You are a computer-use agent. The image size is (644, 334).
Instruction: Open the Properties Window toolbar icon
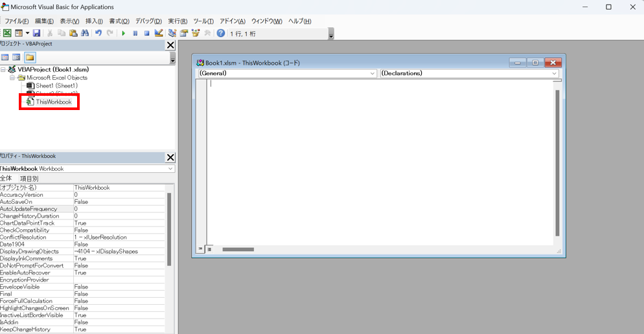point(184,33)
